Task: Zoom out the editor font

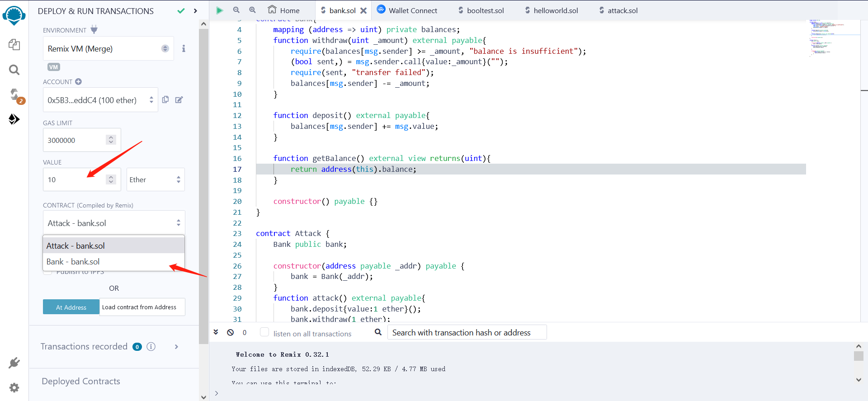Action: pos(236,9)
